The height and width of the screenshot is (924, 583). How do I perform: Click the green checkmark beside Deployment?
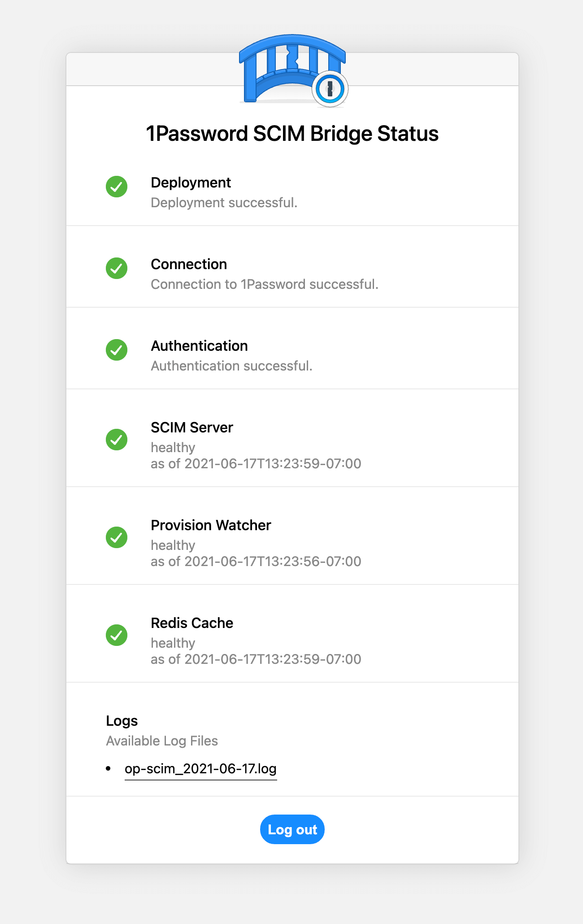[117, 187]
